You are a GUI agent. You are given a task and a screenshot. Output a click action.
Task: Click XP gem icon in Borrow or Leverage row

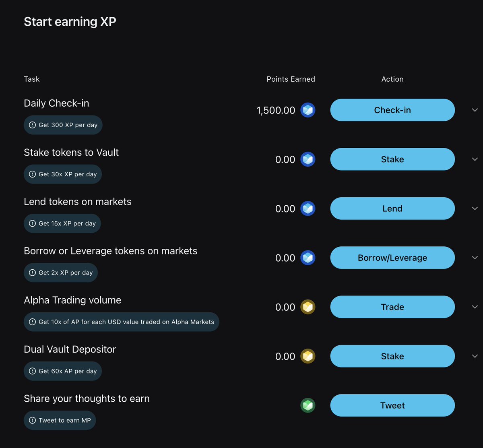(x=308, y=258)
